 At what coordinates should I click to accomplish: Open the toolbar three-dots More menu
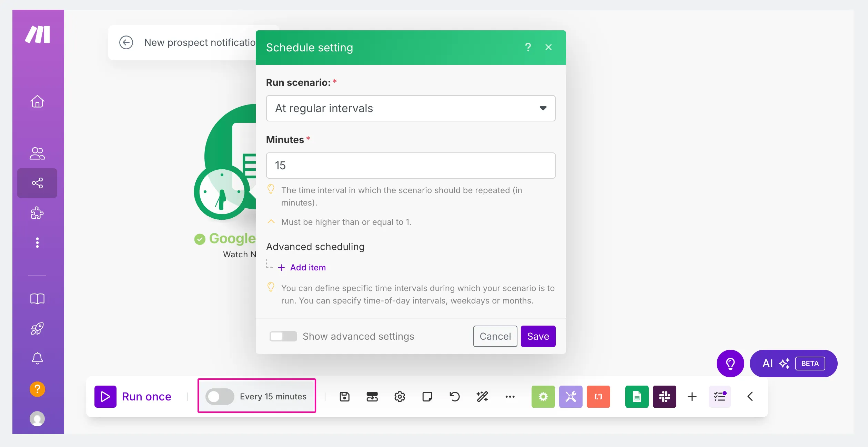(510, 397)
